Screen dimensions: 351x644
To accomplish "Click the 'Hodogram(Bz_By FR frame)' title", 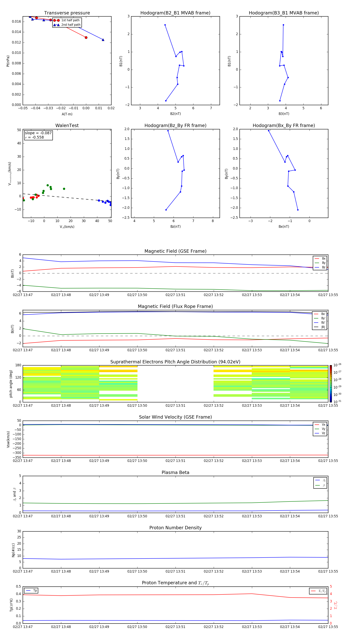I will [x=175, y=125].
